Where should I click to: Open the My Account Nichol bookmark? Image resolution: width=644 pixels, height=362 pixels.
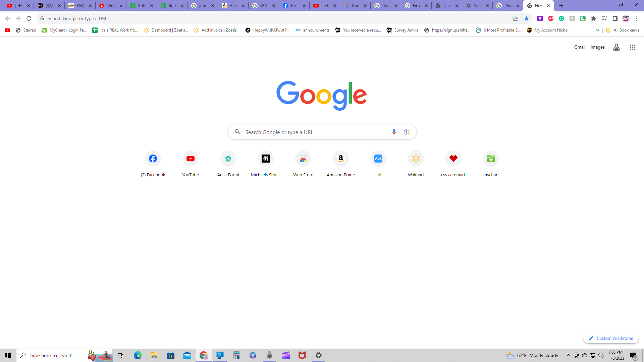coord(549,30)
